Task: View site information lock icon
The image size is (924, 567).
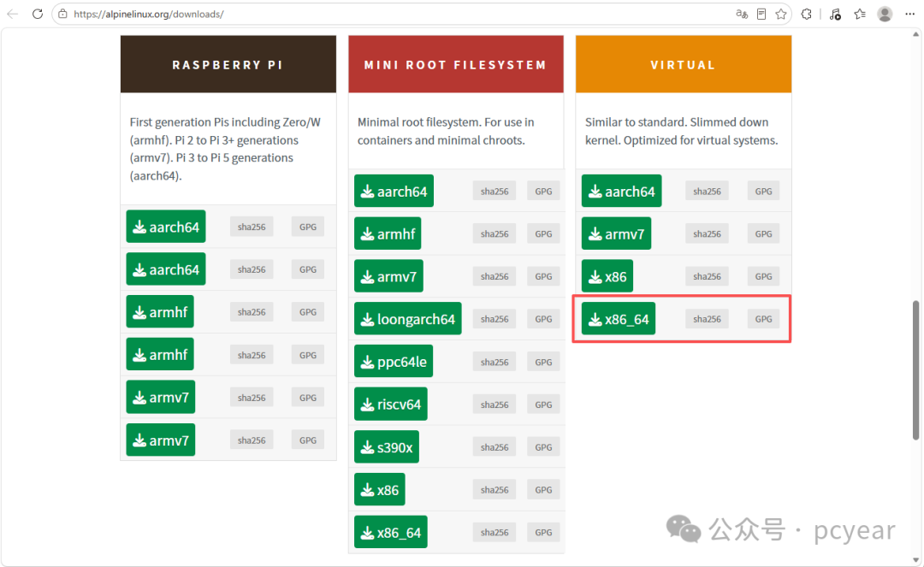Action: 62,14
